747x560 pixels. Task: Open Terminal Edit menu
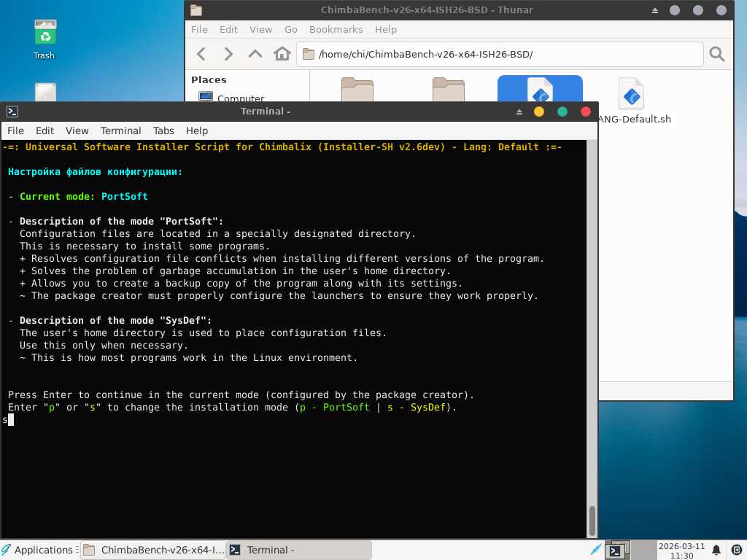pos(44,131)
